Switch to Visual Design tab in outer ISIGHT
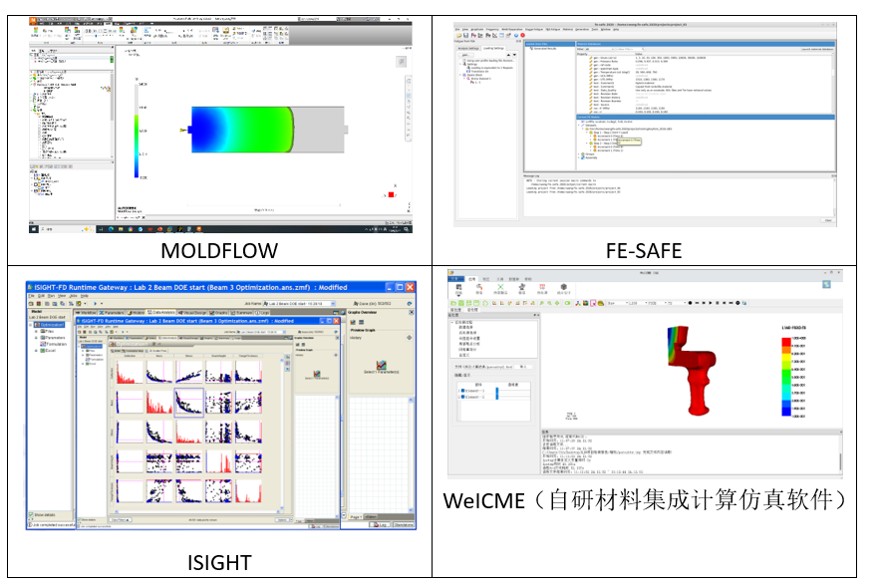The image size is (878, 588). (192, 313)
